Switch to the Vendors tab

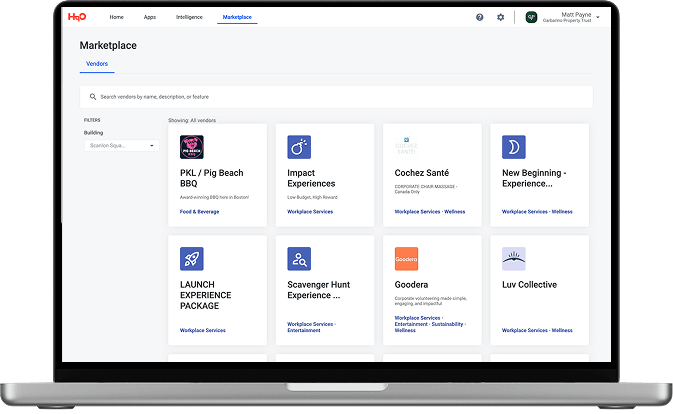point(97,64)
